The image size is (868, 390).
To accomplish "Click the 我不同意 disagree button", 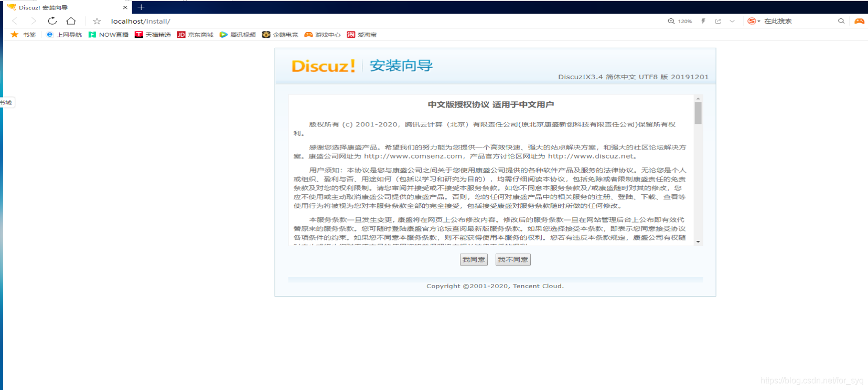I will click(x=513, y=260).
